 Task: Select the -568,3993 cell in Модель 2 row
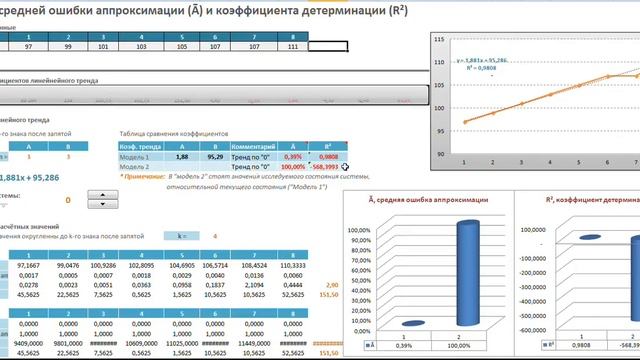pos(328,167)
